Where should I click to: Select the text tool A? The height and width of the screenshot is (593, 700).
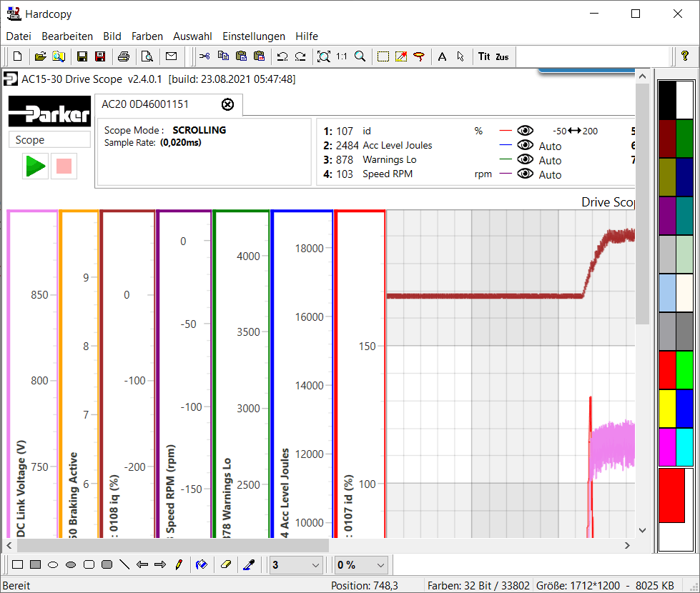(x=442, y=56)
